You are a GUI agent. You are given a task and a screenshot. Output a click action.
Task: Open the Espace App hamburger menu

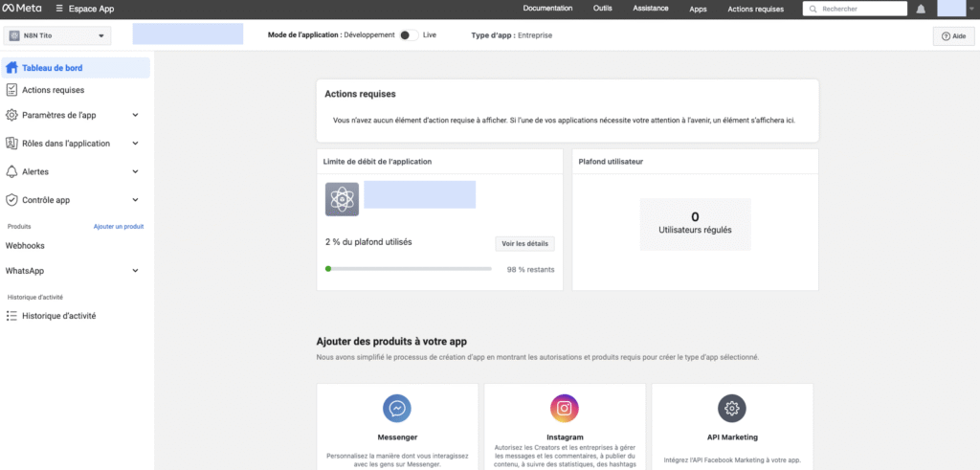point(59,9)
